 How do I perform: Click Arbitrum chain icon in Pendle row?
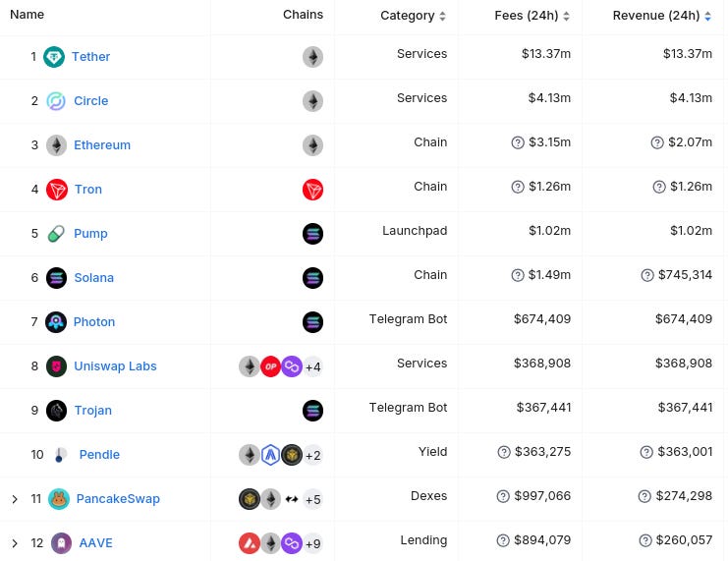[x=271, y=455]
